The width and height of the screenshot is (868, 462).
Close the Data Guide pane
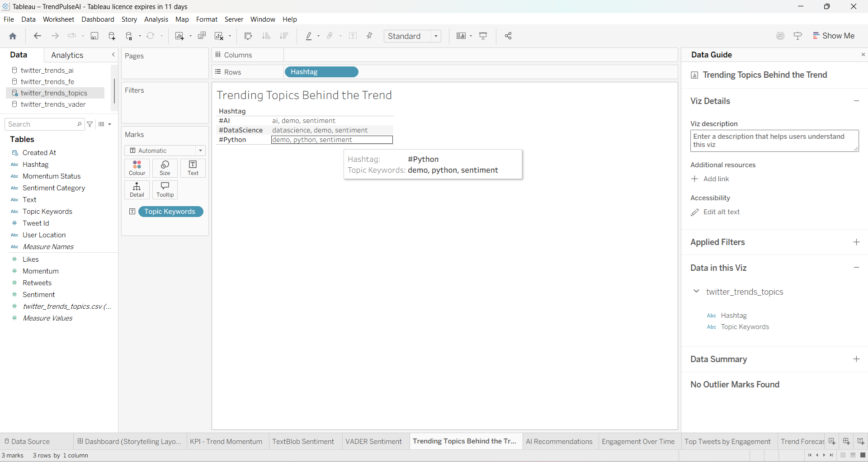(x=863, y=55)
